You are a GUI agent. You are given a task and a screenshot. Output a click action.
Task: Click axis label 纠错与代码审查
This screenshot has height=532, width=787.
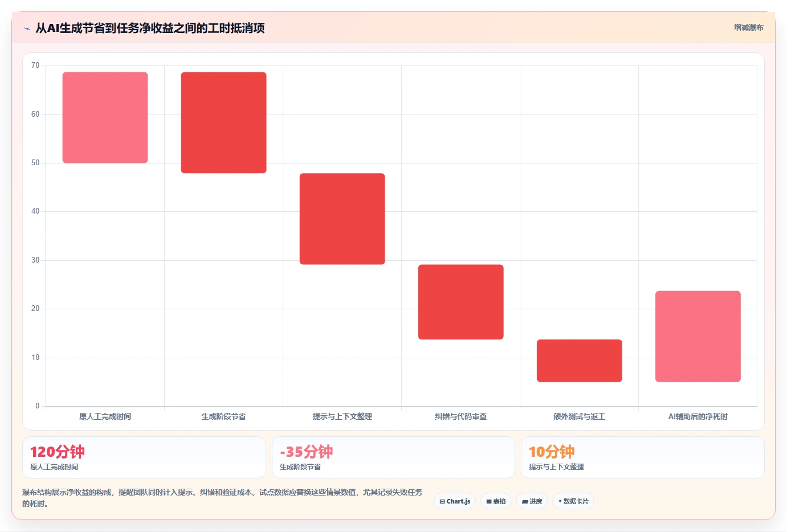coord(460,416)
